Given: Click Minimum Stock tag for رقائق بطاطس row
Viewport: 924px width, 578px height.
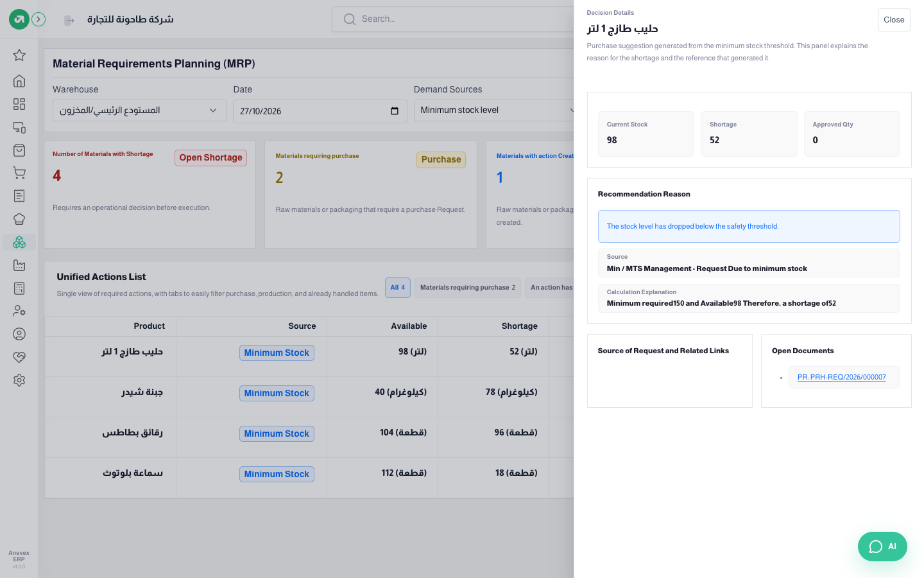Looking at the screenshot, I should pos(277,434).
